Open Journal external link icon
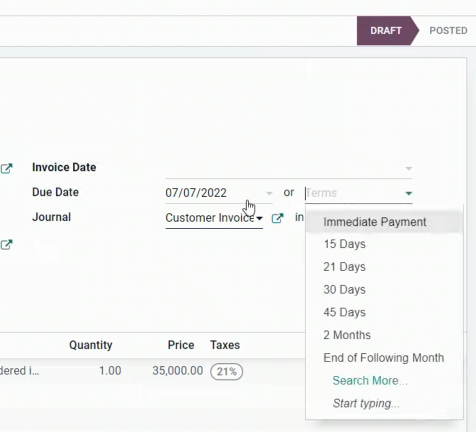The height and width of the screenshot is (432, 476). (x=277, y=218)
